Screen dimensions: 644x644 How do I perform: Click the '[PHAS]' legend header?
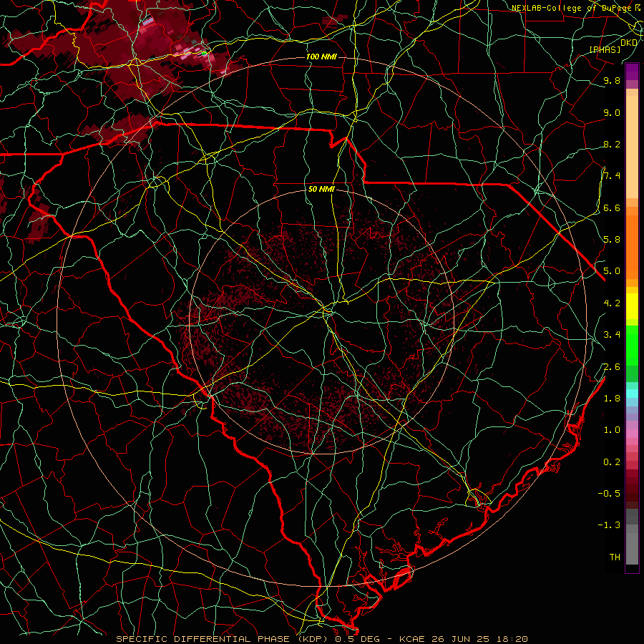tap(605, 49)
